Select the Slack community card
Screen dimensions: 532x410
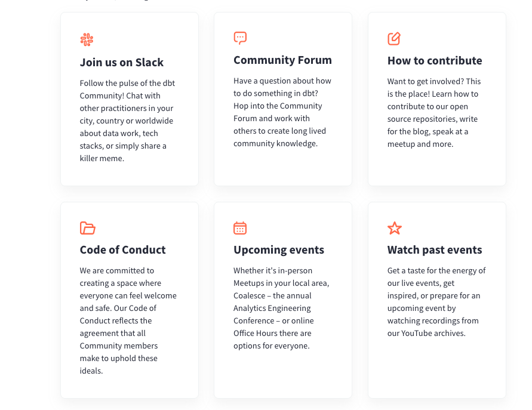click(129, 98)
